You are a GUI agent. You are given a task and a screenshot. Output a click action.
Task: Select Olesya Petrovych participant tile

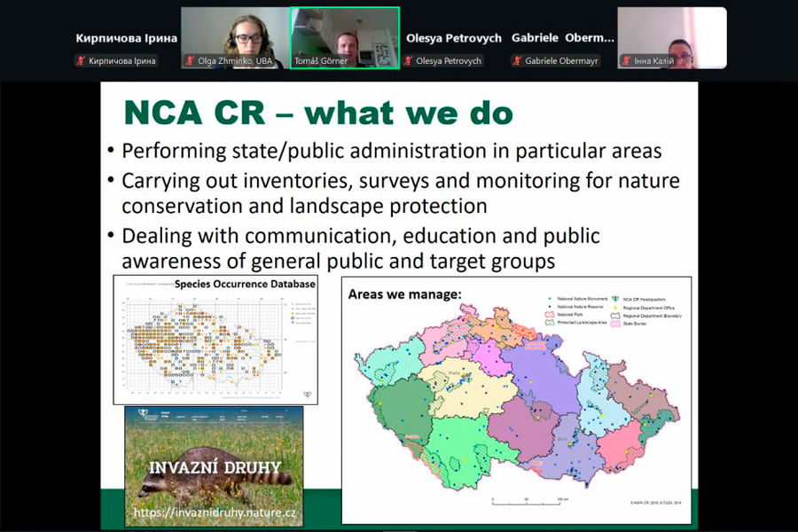pos(453,38)
